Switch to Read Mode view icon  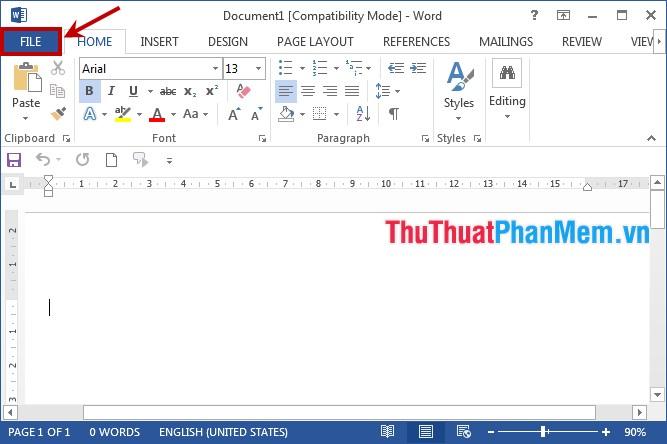click(388, 432)
